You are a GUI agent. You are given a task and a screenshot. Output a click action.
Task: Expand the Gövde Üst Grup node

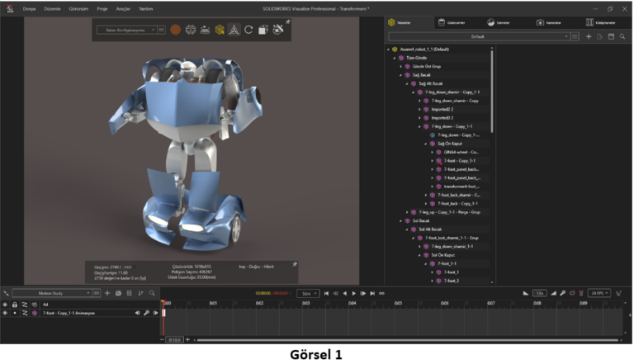point(401,66)
